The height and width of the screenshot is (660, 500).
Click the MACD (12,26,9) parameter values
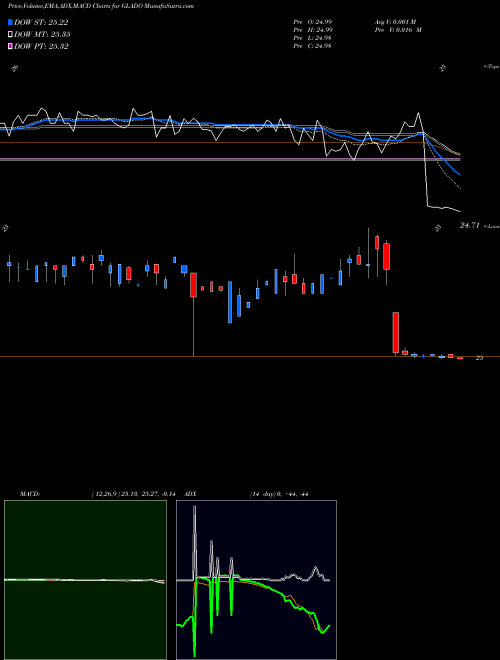pyautogui.click(x=133, y=494)
